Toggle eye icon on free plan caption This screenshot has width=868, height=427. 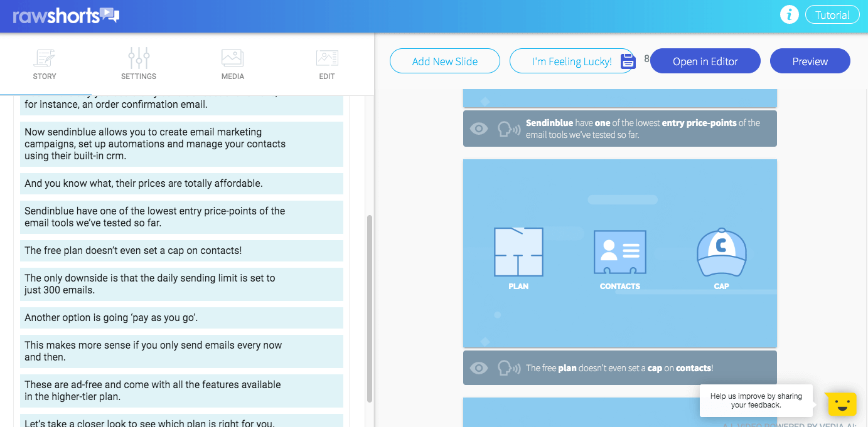click(479, 368)
